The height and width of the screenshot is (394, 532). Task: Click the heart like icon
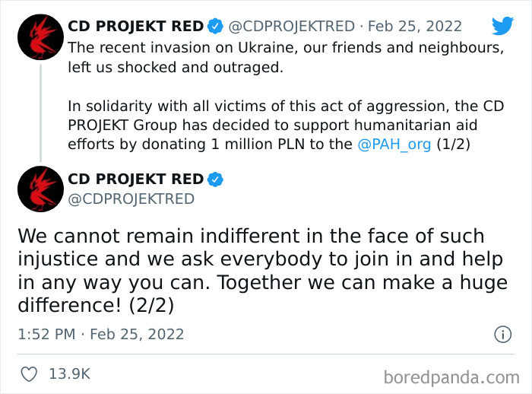29,374
